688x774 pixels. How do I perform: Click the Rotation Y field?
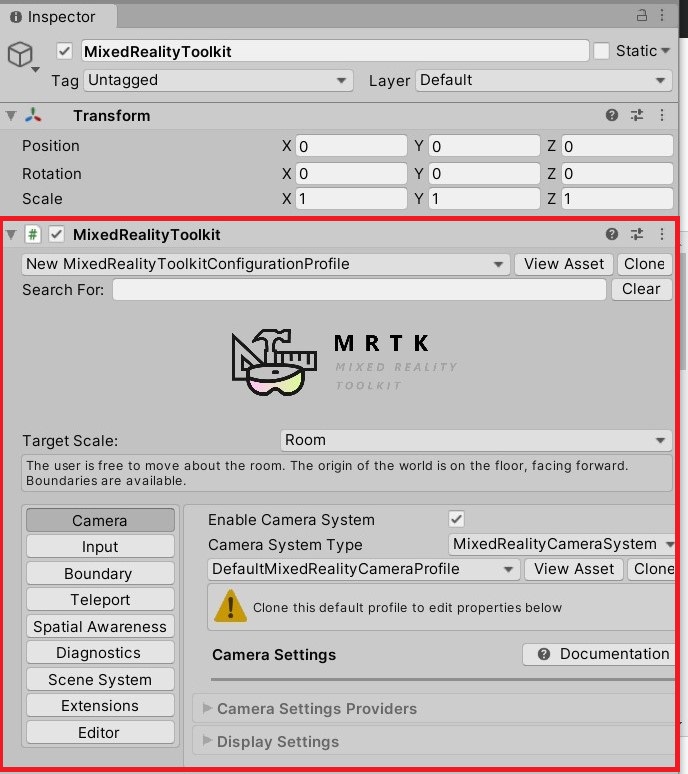pos(484,173)
